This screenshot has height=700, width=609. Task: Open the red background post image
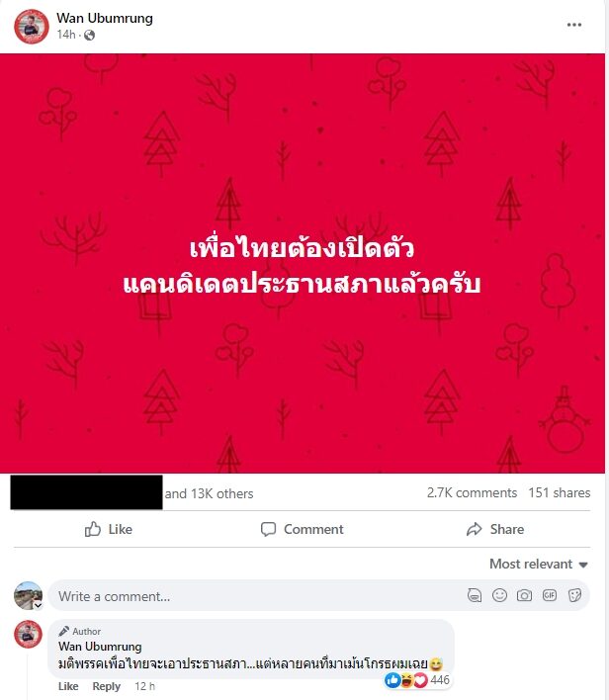coord(303,263)
